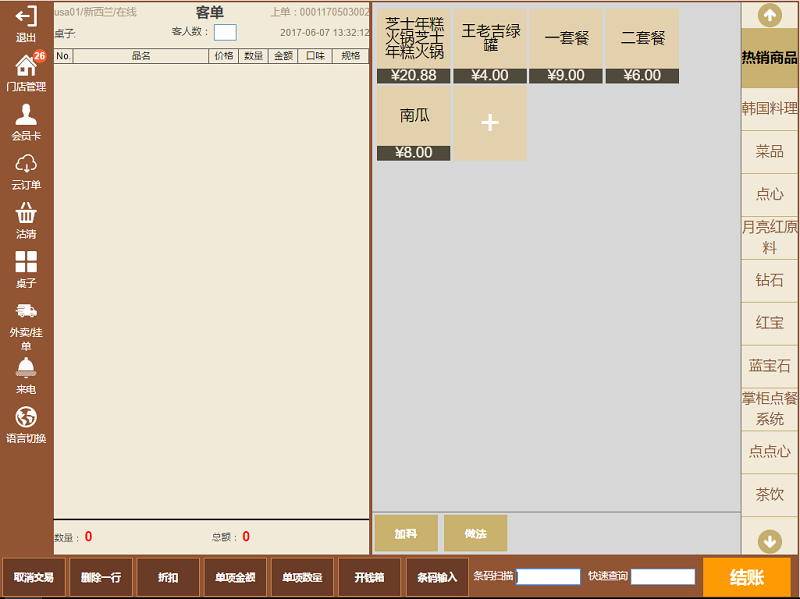Image resolution: width=800 pixels, height=599 pixels.
Task: Click the 做法 (cooking method) button
Action: 476,533
